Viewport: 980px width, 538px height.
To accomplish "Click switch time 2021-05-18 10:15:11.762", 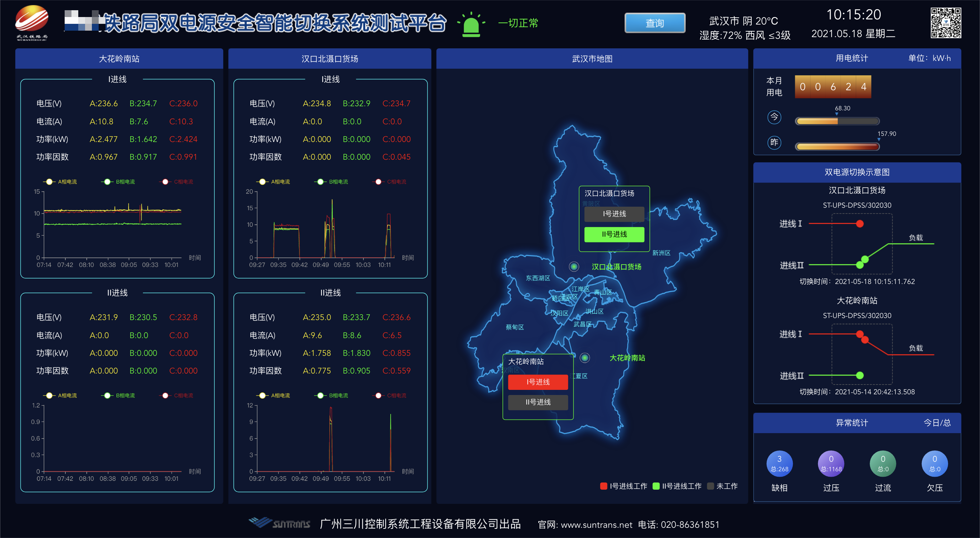I will pyautogui.click(x=875, y=282).
